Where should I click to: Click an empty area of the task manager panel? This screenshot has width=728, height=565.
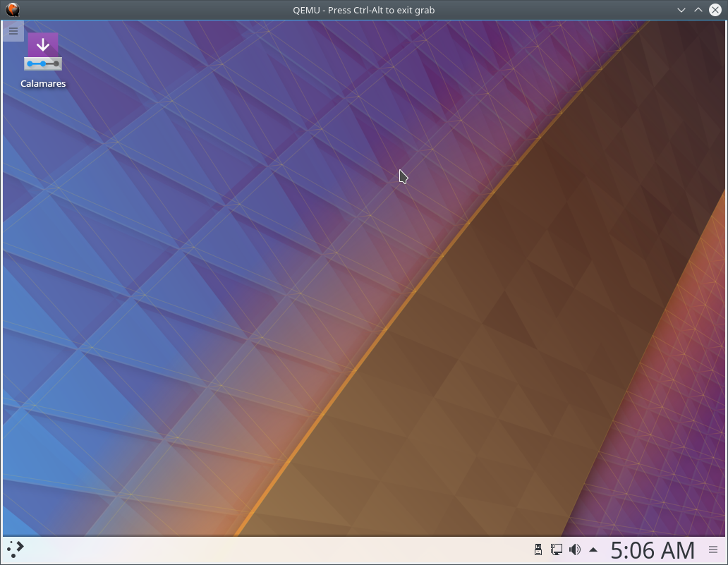tap(282, 549)
